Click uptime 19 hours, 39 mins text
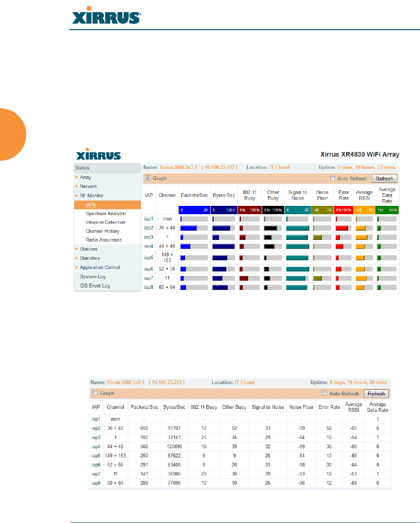420x523 pixels. (358, 382)
